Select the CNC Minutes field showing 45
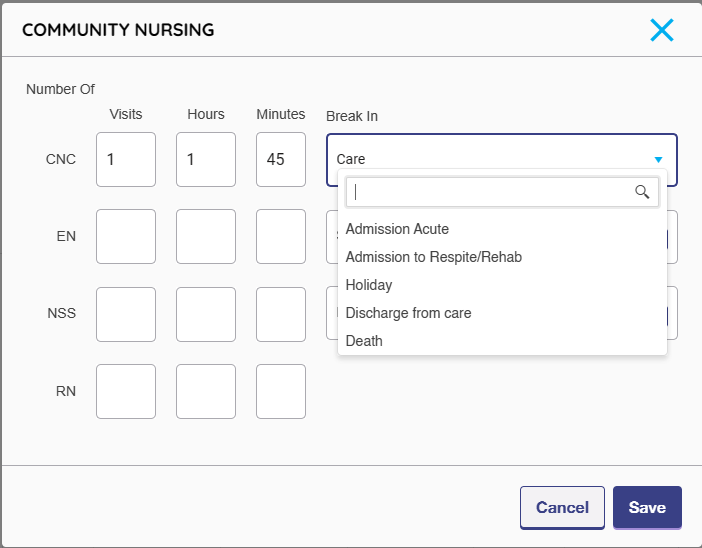702x548 pixels. pos(281,159)
